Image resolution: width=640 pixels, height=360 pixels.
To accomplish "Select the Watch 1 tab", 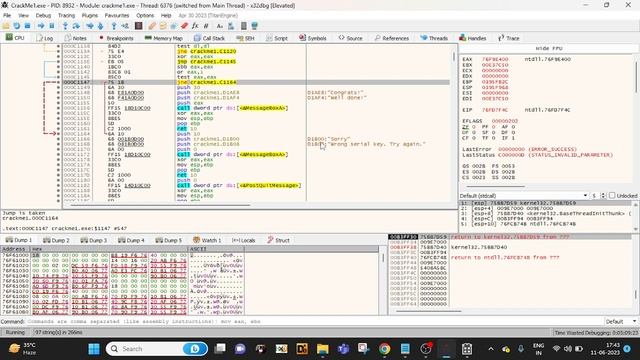I will tap(207, 240).
